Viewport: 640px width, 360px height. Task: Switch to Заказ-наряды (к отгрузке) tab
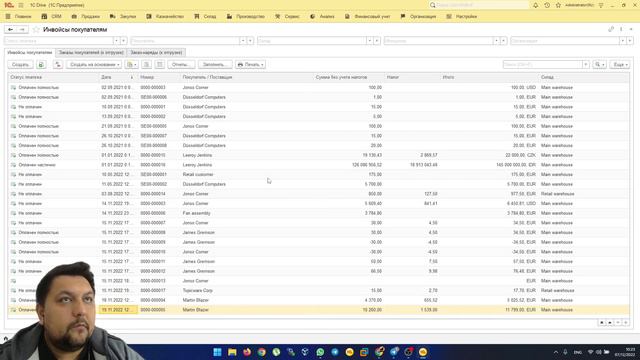point(156,53)
